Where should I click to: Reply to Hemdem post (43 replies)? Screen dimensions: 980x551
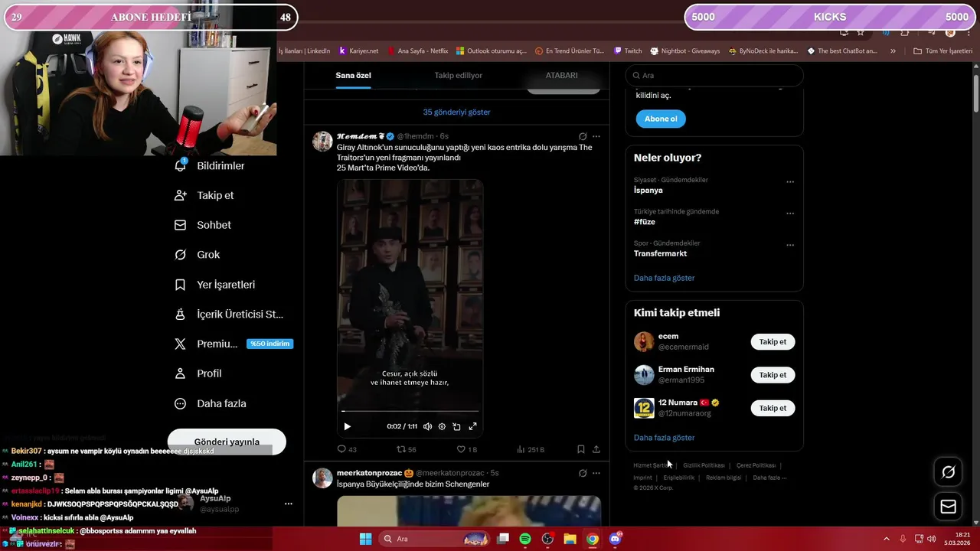tap(347, 449)
